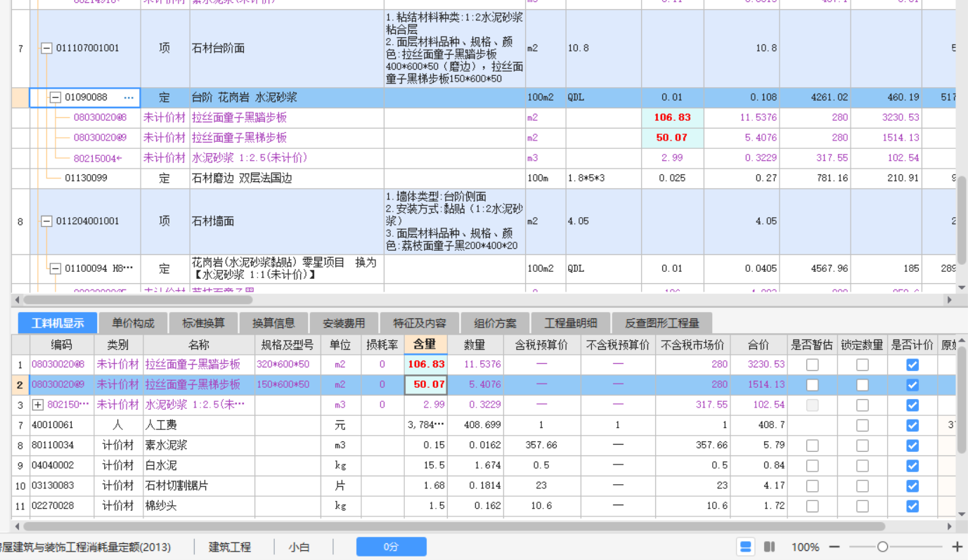Click the lower table horizontal scrollbar

[x=453, y=526]
